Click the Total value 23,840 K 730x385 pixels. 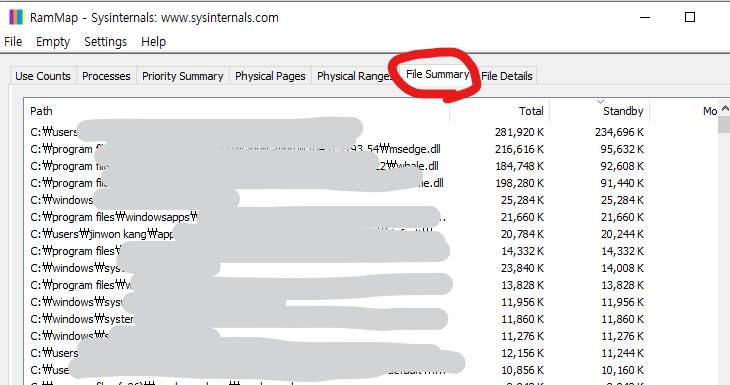522,268
